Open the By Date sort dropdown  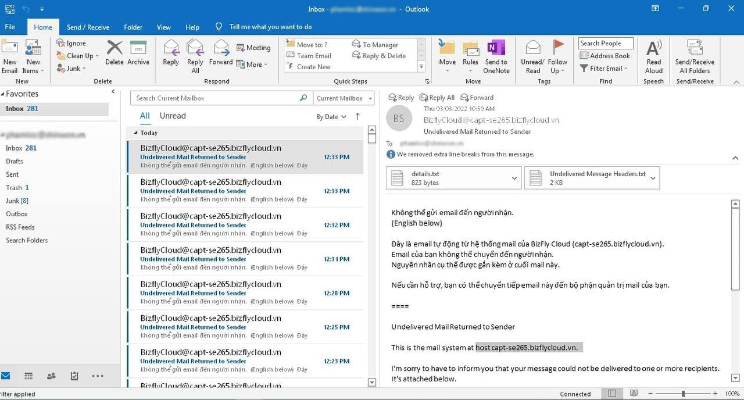click(x=331, y=117)
